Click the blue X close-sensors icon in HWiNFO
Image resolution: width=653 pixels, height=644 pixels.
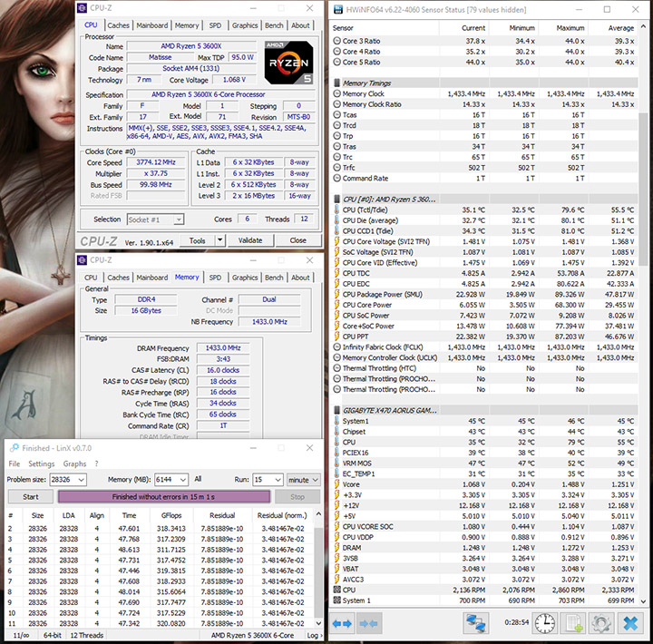click(x=630, y=623)
